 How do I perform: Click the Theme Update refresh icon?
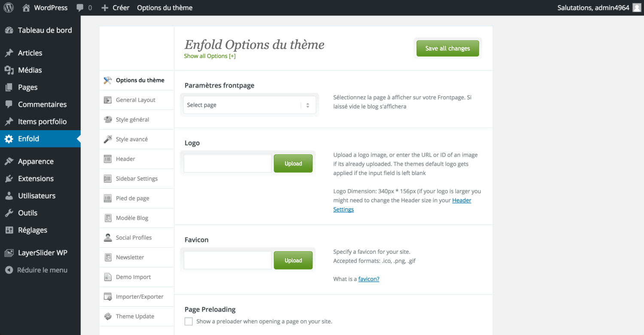pos(108,317)
